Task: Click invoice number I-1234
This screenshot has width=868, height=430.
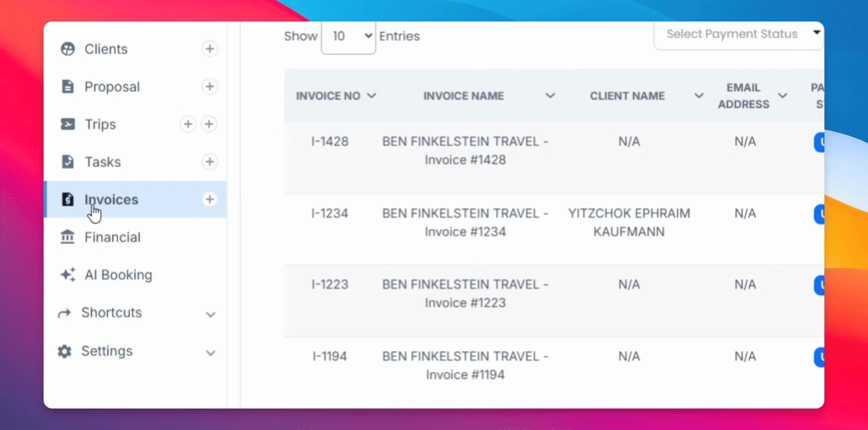Action: pyautogui.click(x=330, y=213)
